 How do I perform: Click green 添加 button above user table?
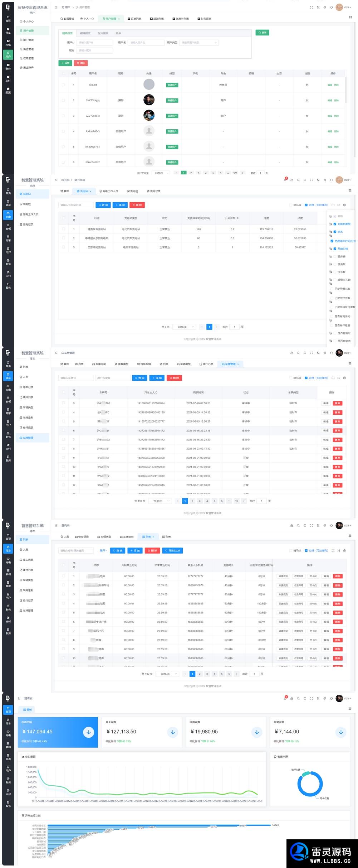65,63
